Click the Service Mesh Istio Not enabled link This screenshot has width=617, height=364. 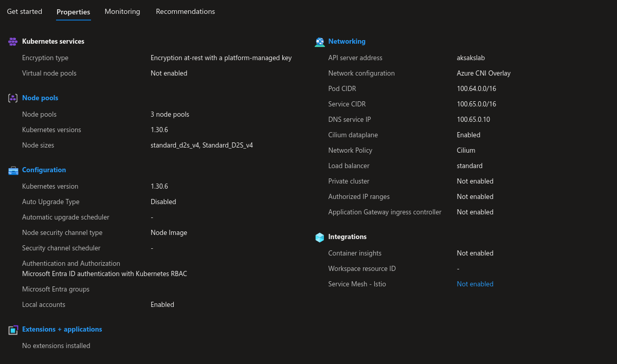coord(475,284)
